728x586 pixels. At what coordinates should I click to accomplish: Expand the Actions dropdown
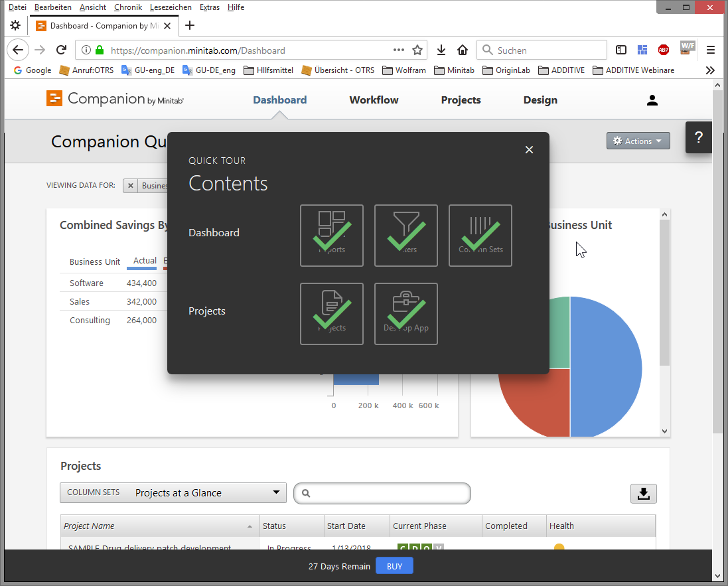[x=638, y=141]
